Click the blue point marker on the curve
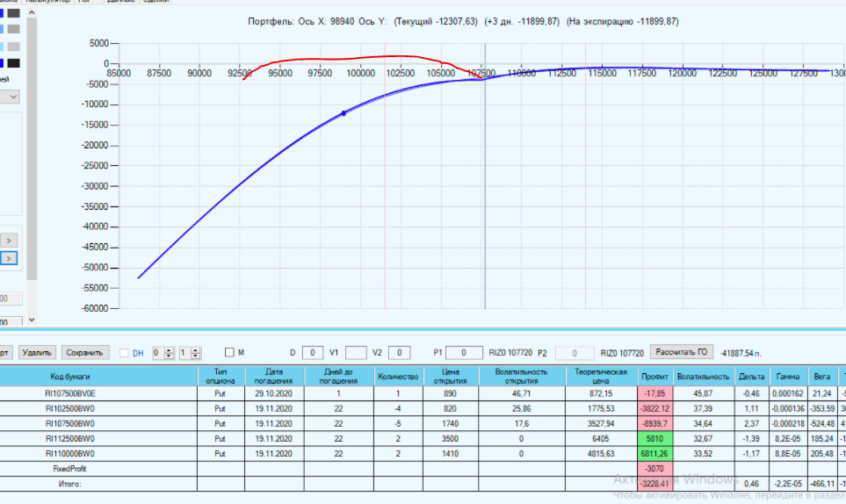This screenshot has width=846, height=504. click(343, 113)
